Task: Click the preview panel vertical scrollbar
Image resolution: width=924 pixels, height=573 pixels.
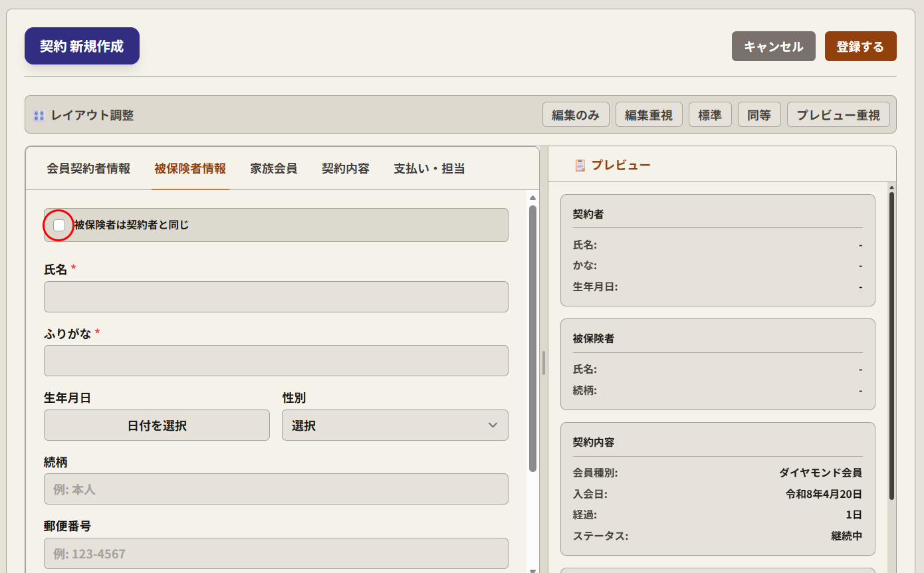Action: coord(891,346)
